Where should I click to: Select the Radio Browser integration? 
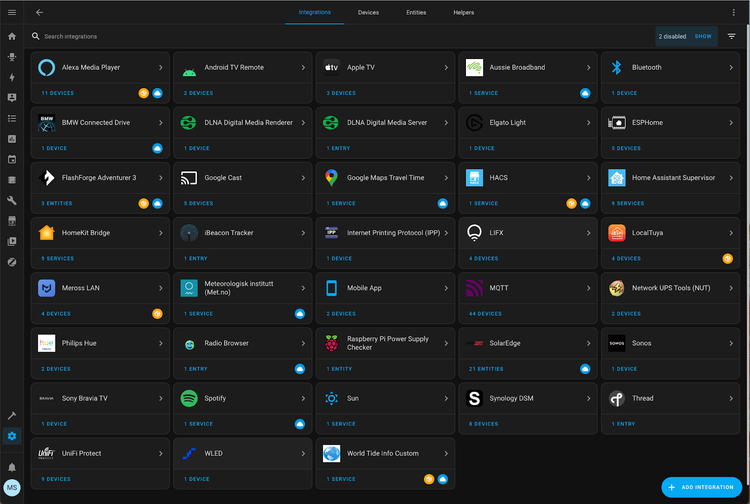(x=243, y=343)
